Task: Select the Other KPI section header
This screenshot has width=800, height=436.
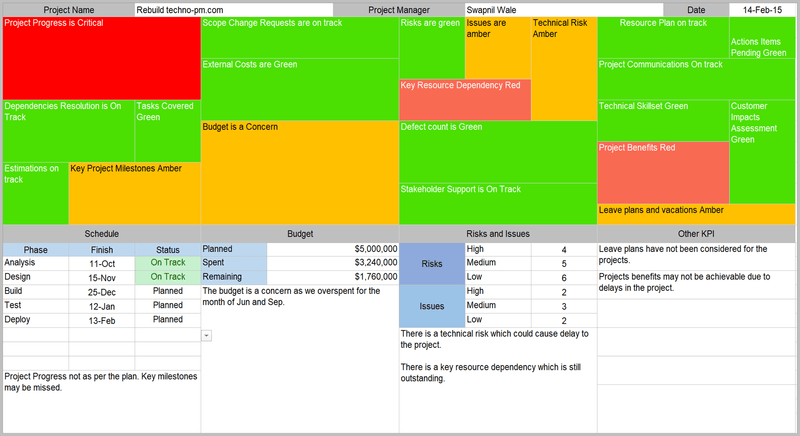Action: pyautogui.click(x=696, y=233)
